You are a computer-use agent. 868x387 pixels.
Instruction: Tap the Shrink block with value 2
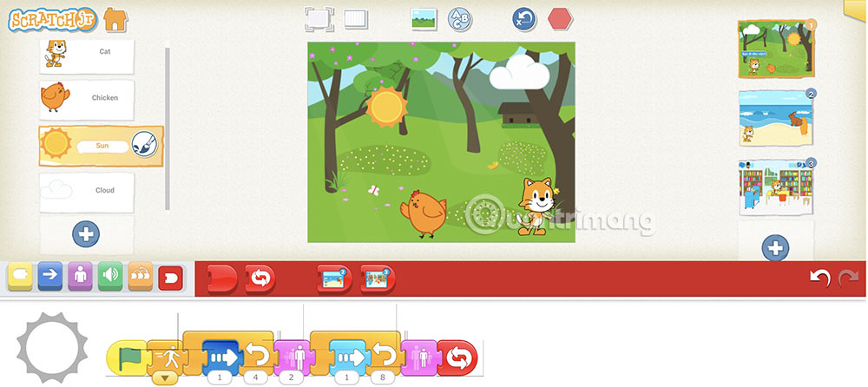293,357
